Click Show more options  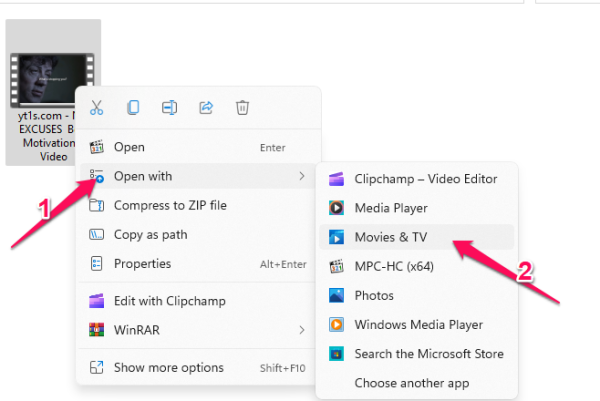coord(168,367)
